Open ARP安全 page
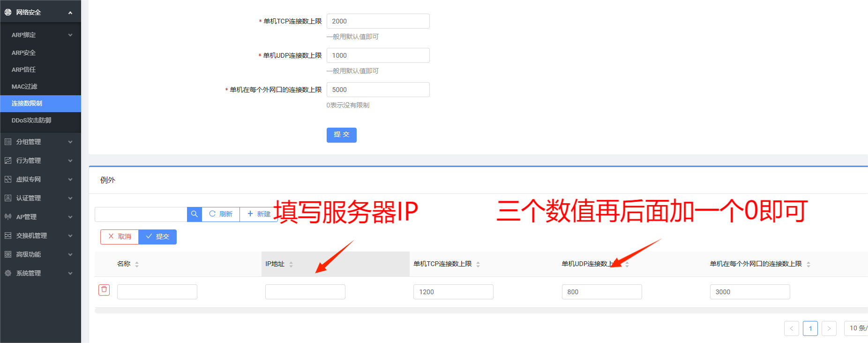Viewport: 868px width, 343px height. coord(23,53)
